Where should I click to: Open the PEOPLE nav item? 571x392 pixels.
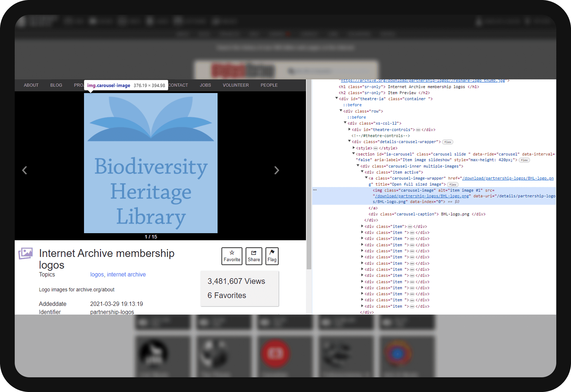point(269,85)
